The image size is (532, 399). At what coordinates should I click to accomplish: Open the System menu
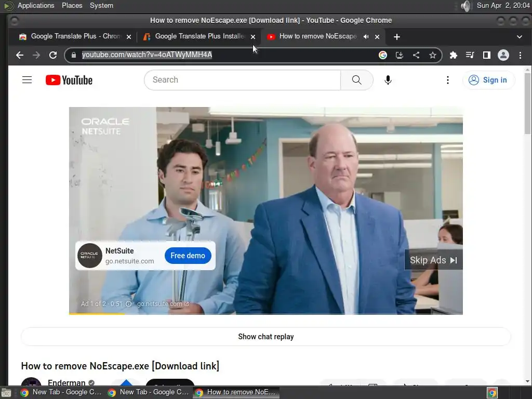point(101,6)
